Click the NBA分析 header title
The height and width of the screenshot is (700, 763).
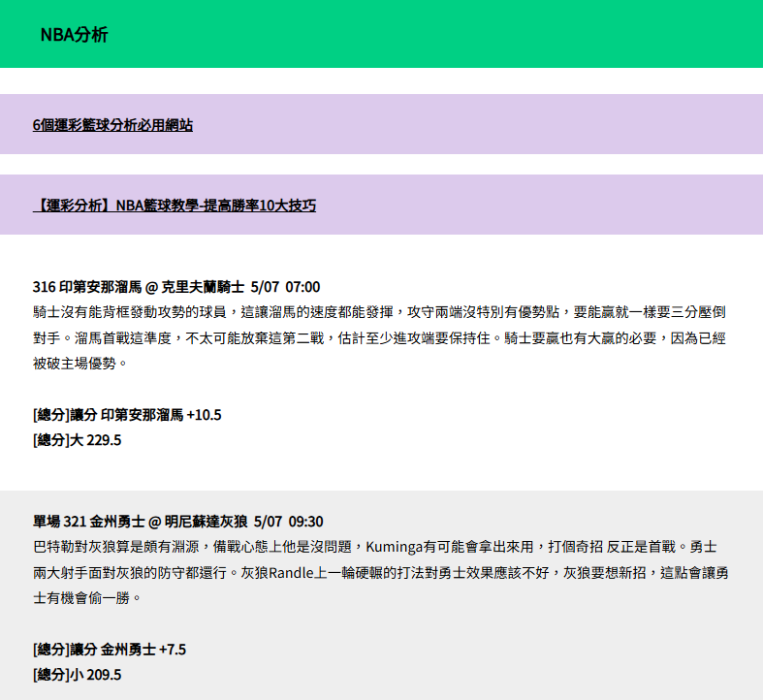click(x=74, y=35)
